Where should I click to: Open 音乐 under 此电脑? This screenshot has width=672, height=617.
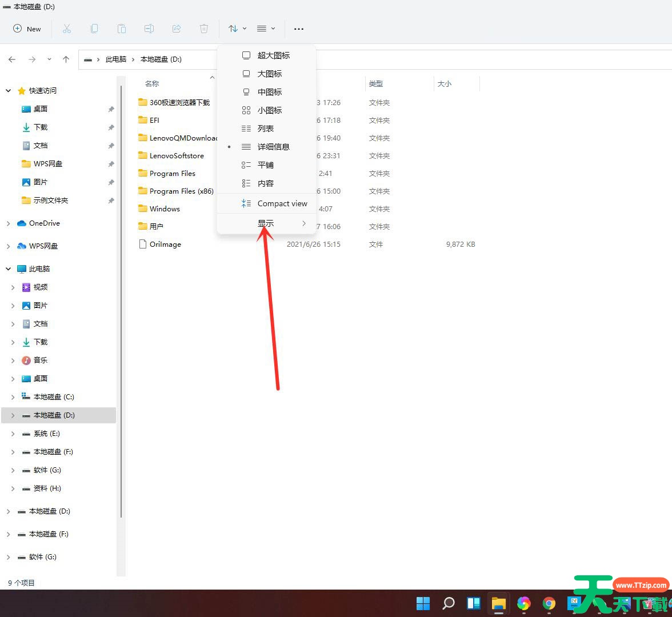(x=35, y=360)
